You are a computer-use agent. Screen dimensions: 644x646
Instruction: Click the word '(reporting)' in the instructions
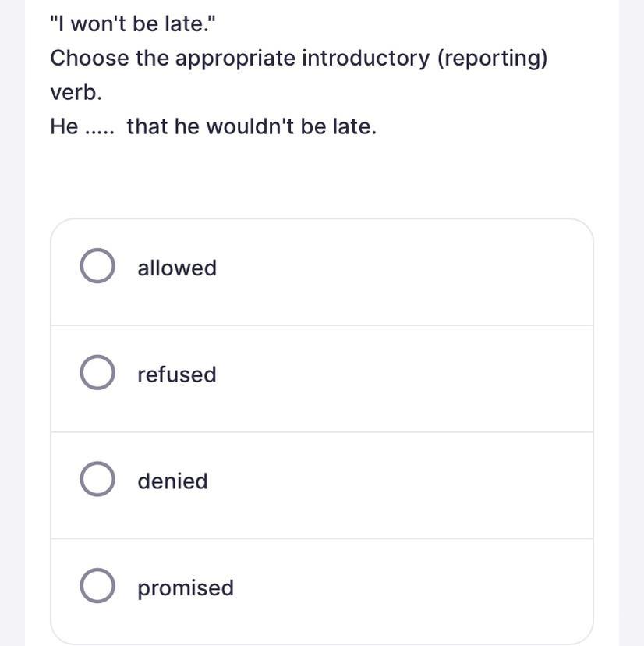point(492,58)
